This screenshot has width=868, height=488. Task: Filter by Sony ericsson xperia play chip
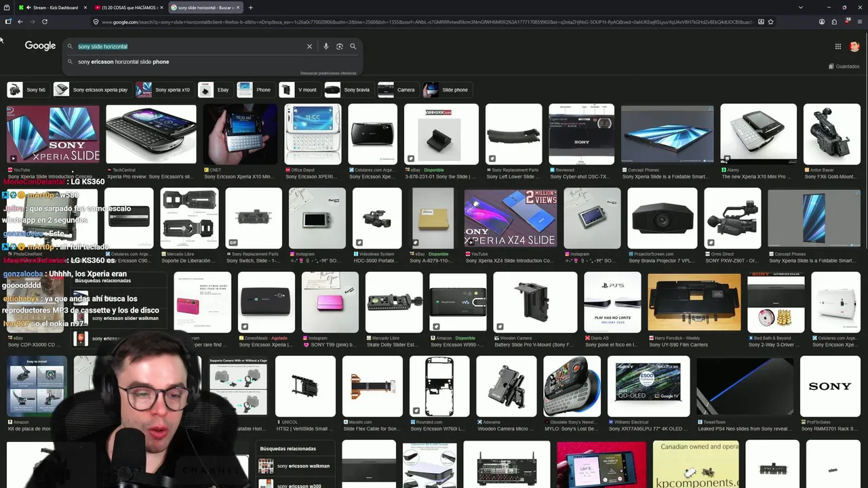pyautogui.click(x=92, y=89)
